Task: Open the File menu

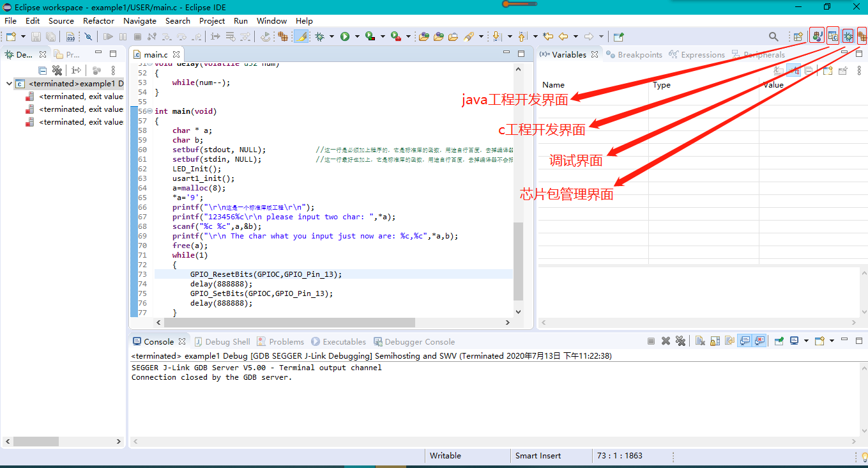Action: pos(10,20)
